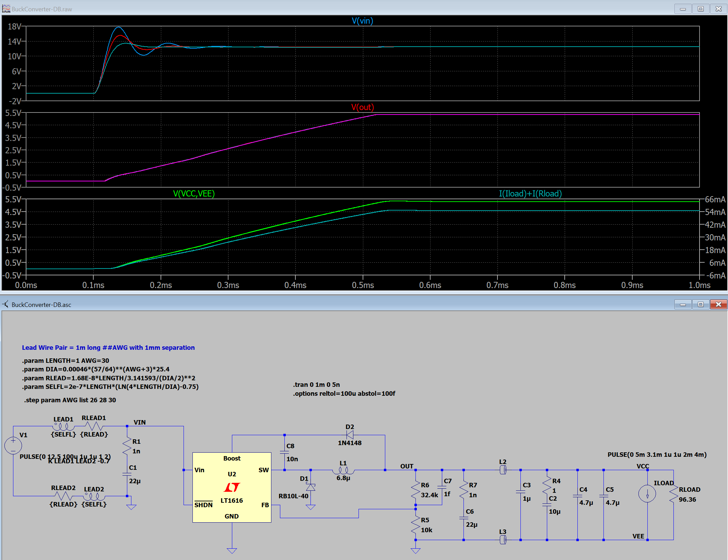Click the V(VCC,VEE) trace label

click(194, 194)
